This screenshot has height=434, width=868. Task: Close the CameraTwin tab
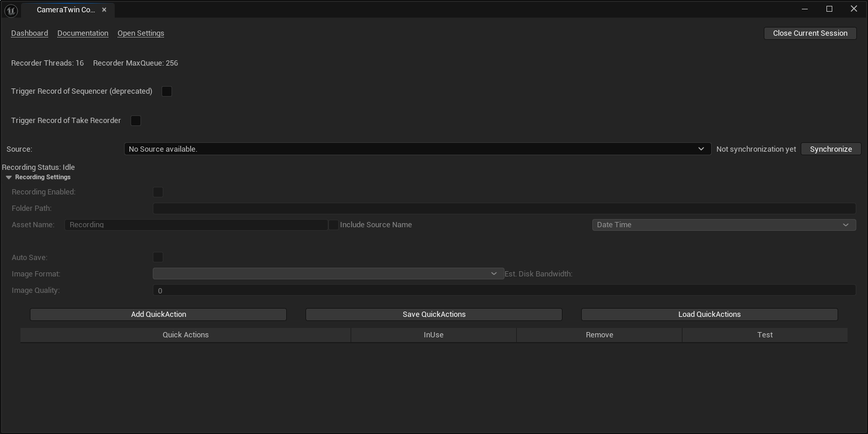(x=104, y=10)
